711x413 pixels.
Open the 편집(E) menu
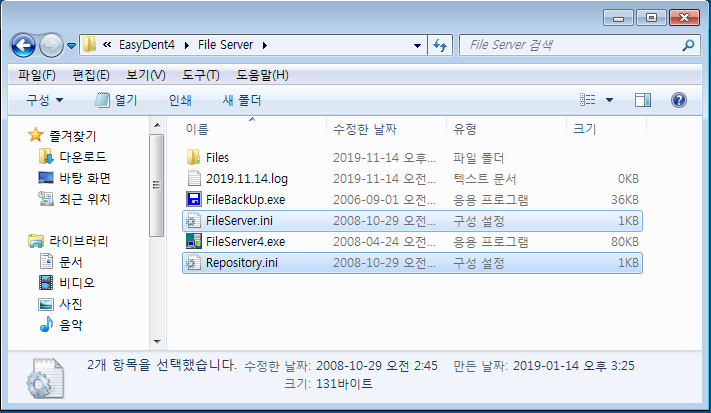[x=91, y=75]
